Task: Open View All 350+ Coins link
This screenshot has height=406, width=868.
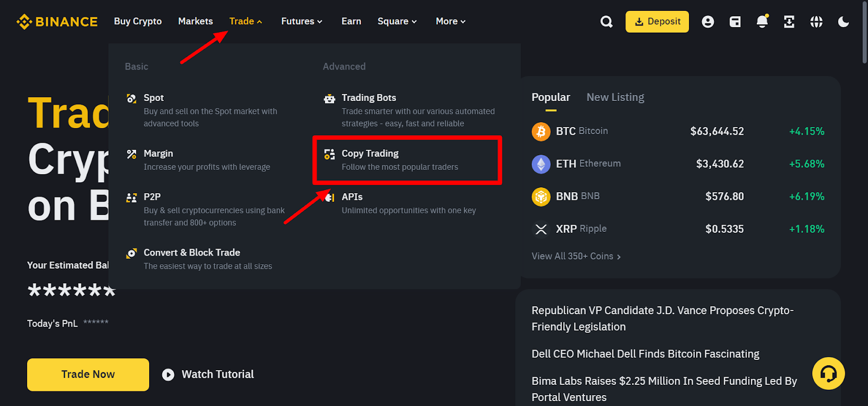Action: (x=576, y=256)
